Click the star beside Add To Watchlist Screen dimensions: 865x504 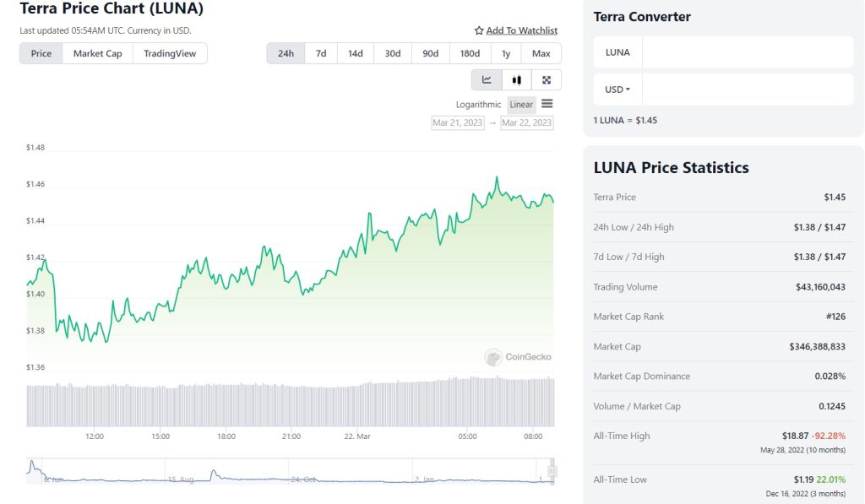pos(479,30)
